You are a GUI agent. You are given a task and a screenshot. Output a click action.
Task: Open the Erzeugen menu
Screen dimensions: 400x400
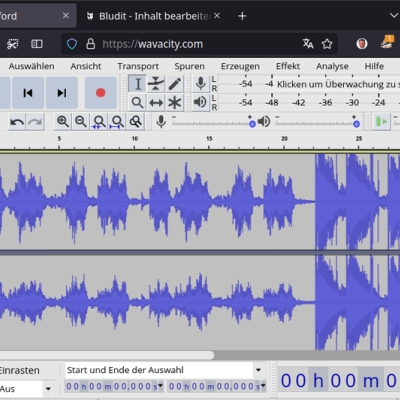point(240,66)
